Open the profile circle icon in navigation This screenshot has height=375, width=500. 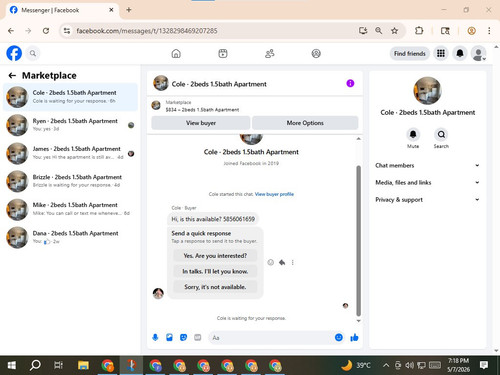click(316, 53)
